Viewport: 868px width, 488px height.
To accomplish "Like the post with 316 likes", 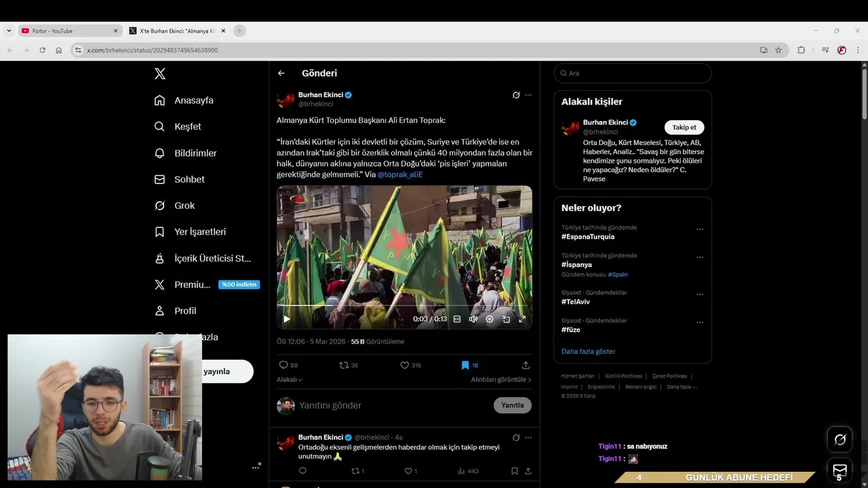I will tap(404, 365).
